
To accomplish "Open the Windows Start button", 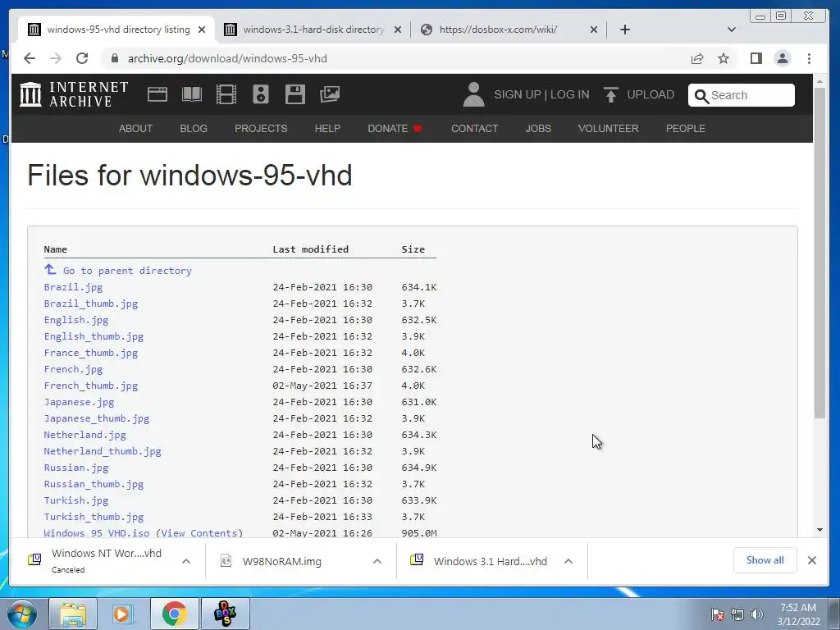I will [22, 614].
